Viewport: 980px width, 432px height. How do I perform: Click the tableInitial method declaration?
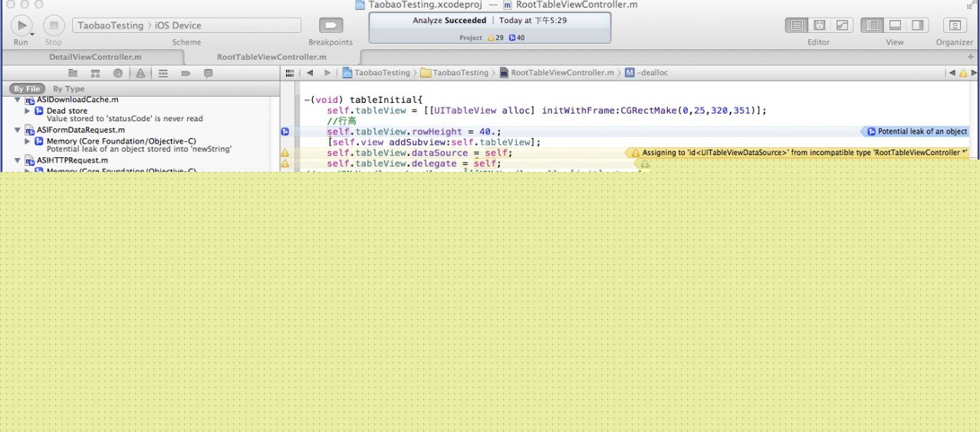(x=363, y=101)
